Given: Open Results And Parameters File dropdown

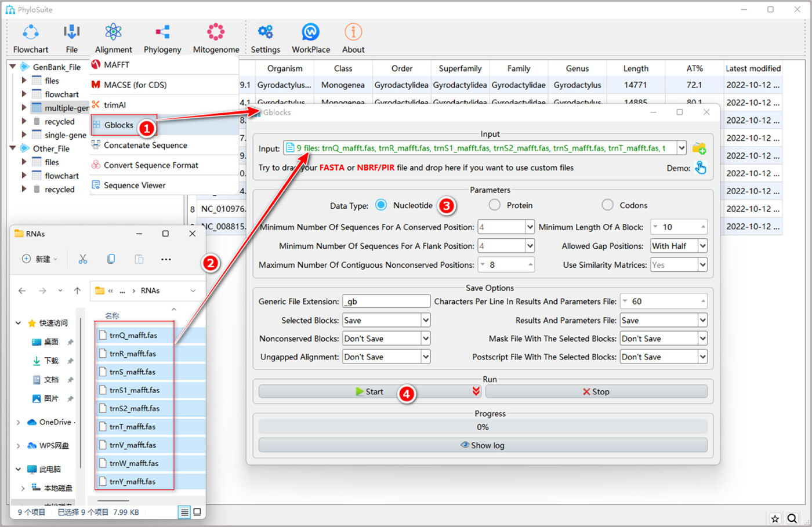Looking at the screenshot, I should point(702,320).
